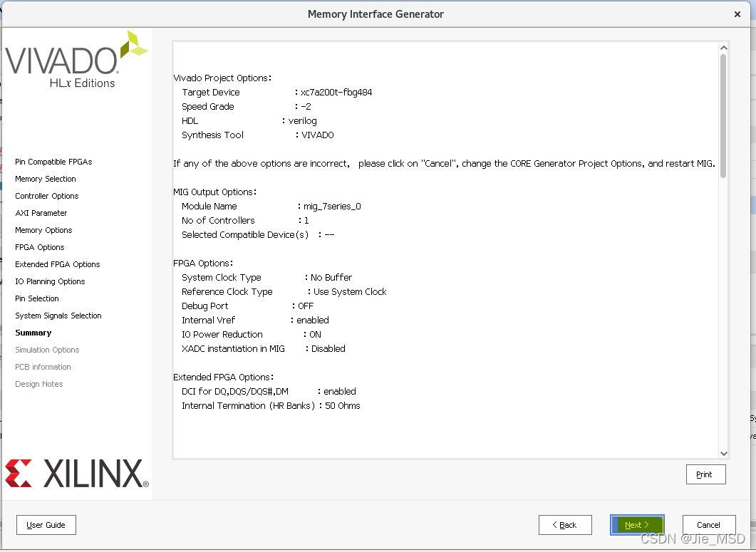Click the Extended FPGA Options heading in summary

coord(223,377)
